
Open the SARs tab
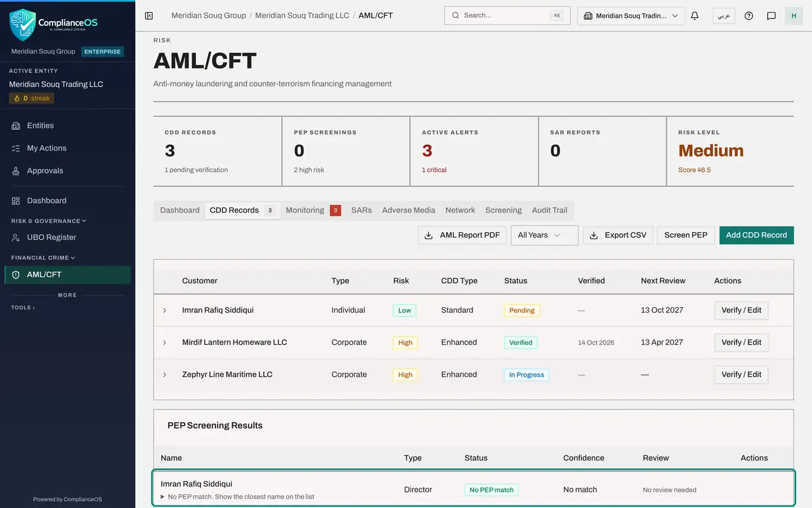click(362, 210)
